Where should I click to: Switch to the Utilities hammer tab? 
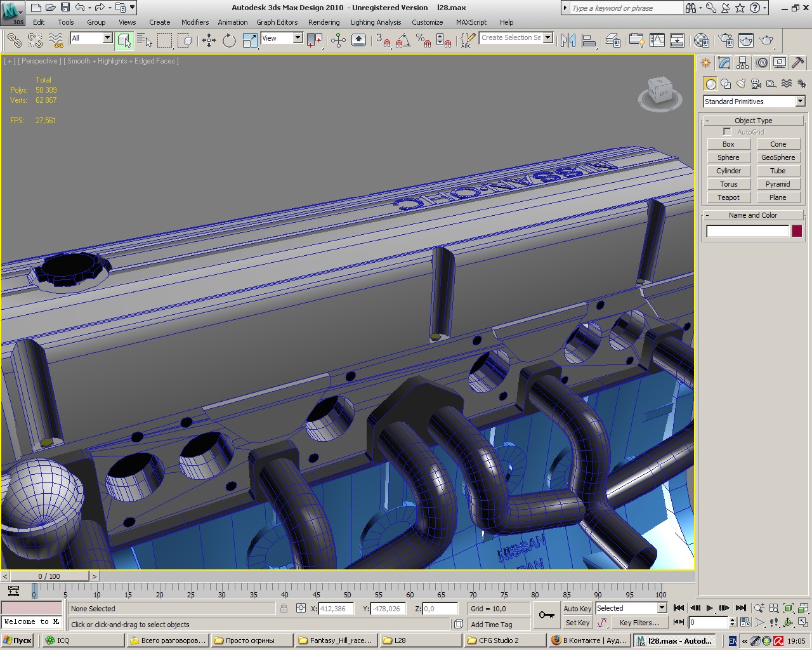tap(798, 63)
